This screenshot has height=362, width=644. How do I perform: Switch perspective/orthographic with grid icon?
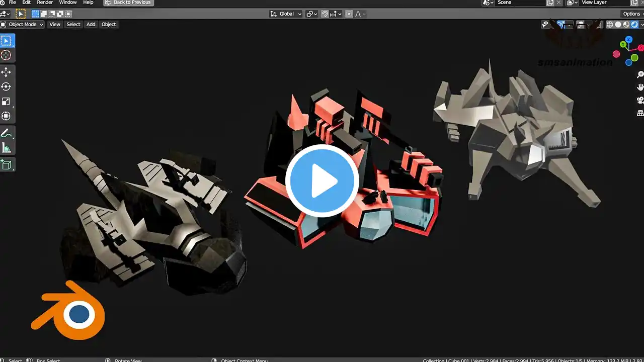tap(640, 113)
